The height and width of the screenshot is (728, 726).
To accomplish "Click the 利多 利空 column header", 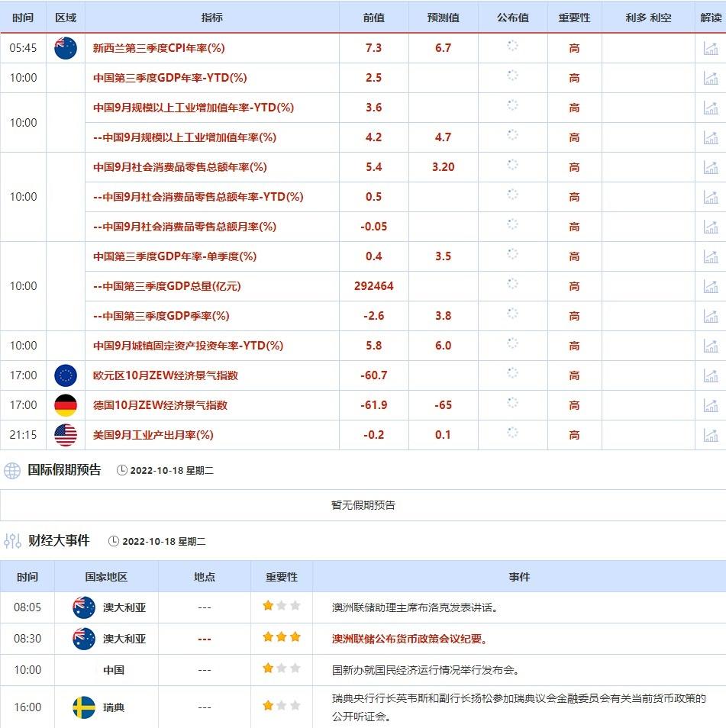I will (648, 17).
